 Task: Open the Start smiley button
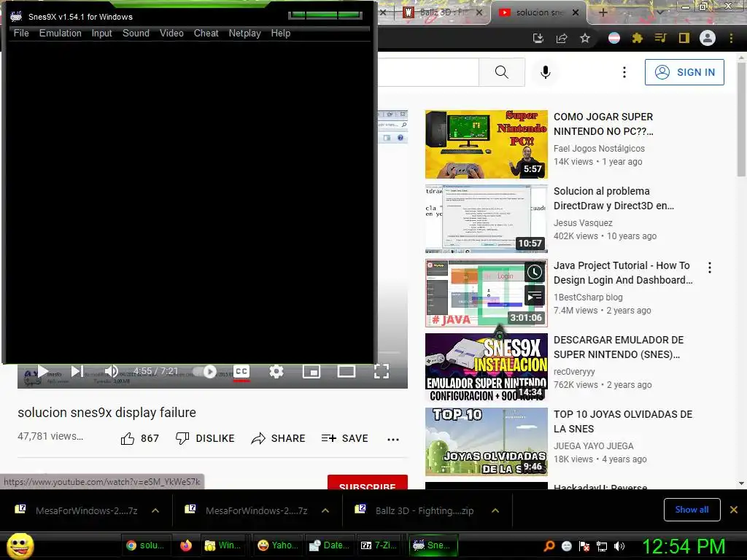click(x=20, y=545)
